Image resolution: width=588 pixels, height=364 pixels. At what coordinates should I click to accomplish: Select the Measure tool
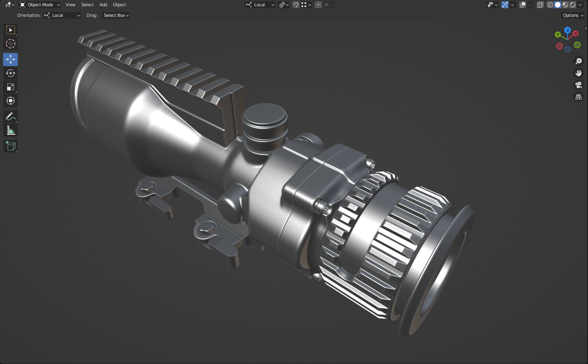pos(10,130)
